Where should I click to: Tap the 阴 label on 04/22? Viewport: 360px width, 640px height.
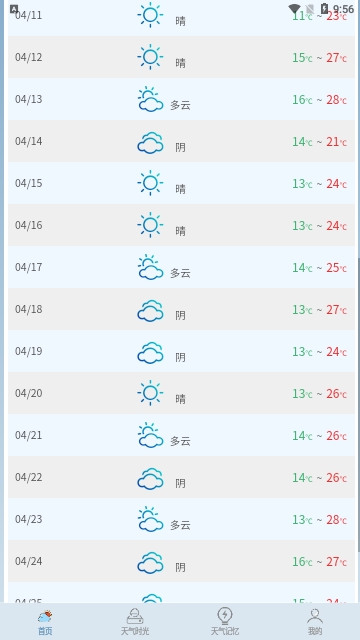click(180, 483)
